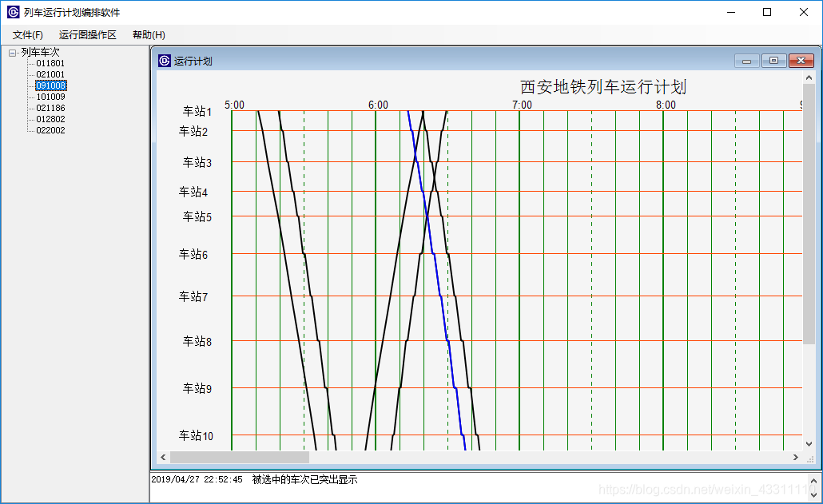The width and height of the screenshot is (823, 504).
Task: Minimize the 运行计划 child window
Action: point(747,61)
